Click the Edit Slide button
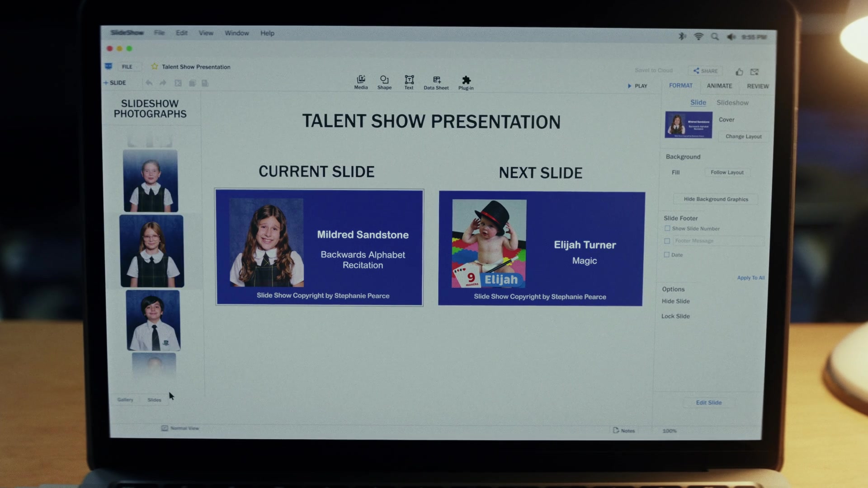Screen dimensions: 868x488 [709, 403]
